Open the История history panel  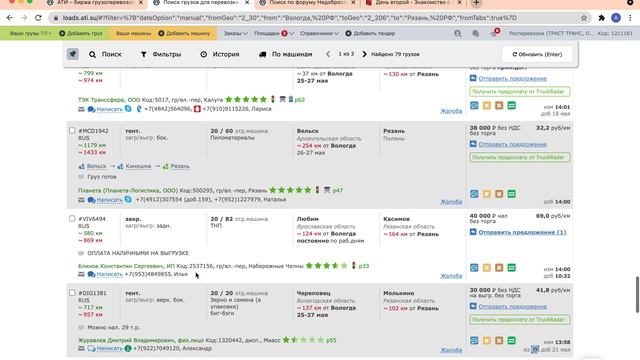pos(220,54)
